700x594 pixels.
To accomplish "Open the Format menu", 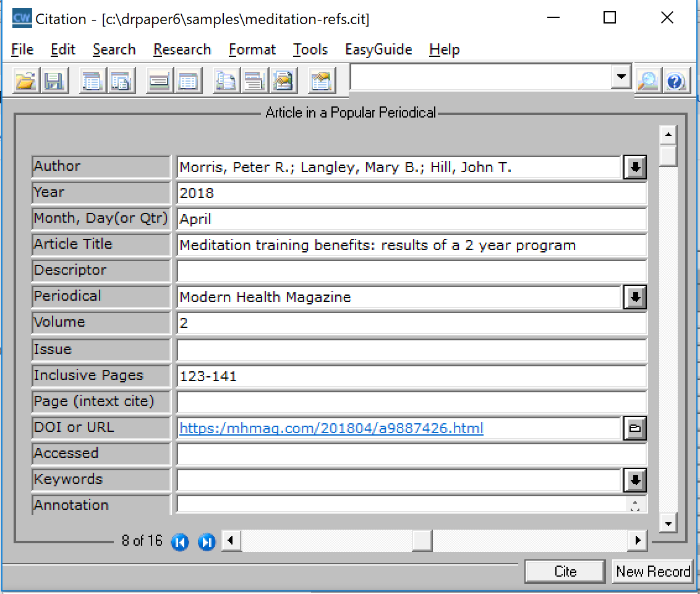I will (252, 49).
